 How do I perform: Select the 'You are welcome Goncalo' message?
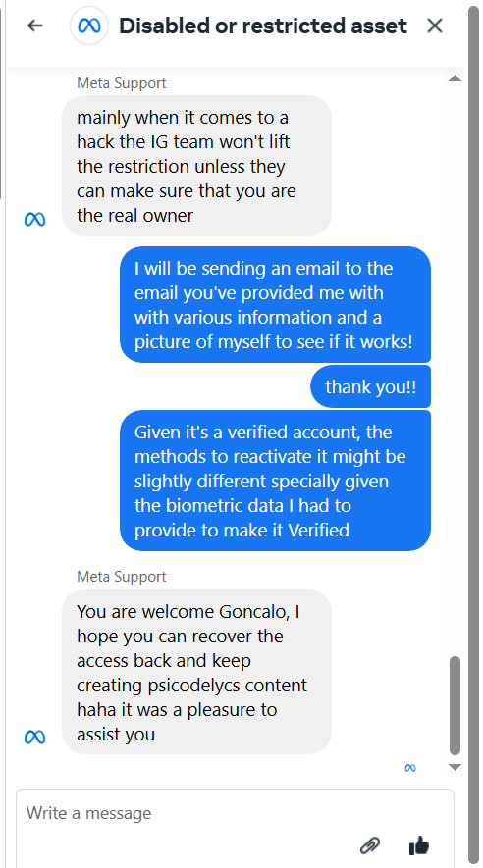(x=196, y=672)
